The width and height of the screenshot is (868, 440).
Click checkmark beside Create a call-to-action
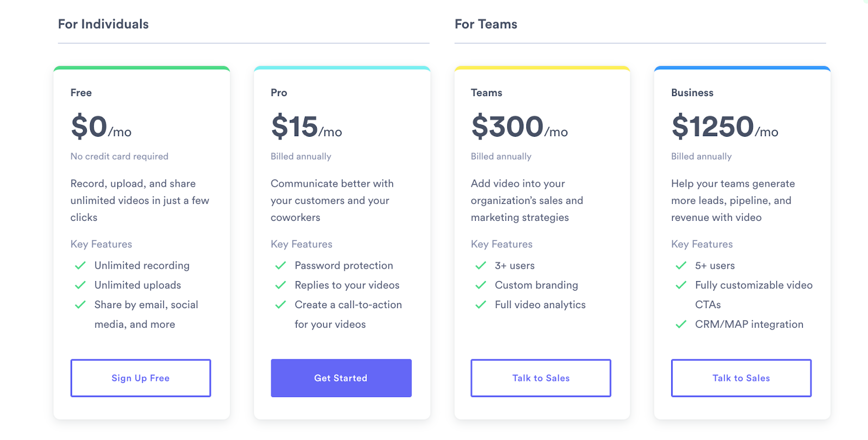coord(280,304)
